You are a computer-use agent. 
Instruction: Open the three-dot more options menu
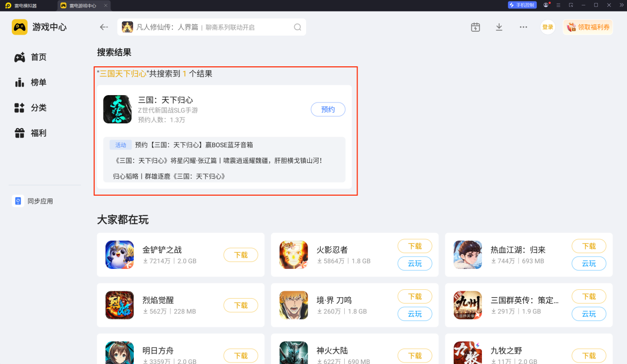pyautogui.click(x=523, y=27)
